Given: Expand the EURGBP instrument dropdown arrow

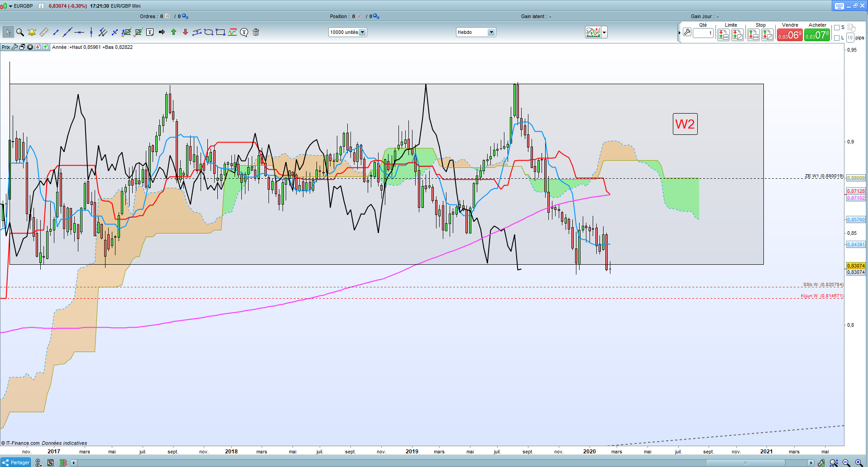Looking at the screenshot, I should 11,6.
